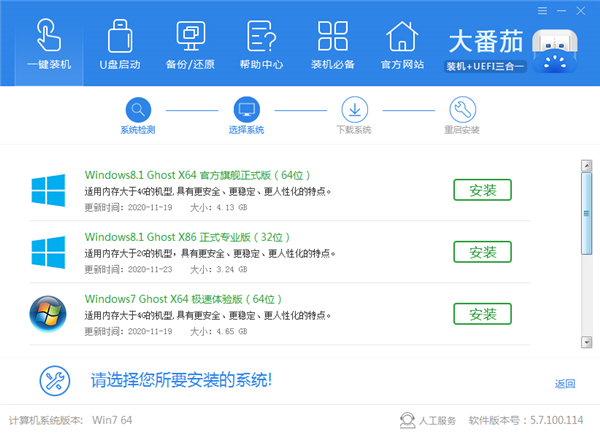
Task: Open the 帮助中心 help center tab
Action: coord(261,45)
